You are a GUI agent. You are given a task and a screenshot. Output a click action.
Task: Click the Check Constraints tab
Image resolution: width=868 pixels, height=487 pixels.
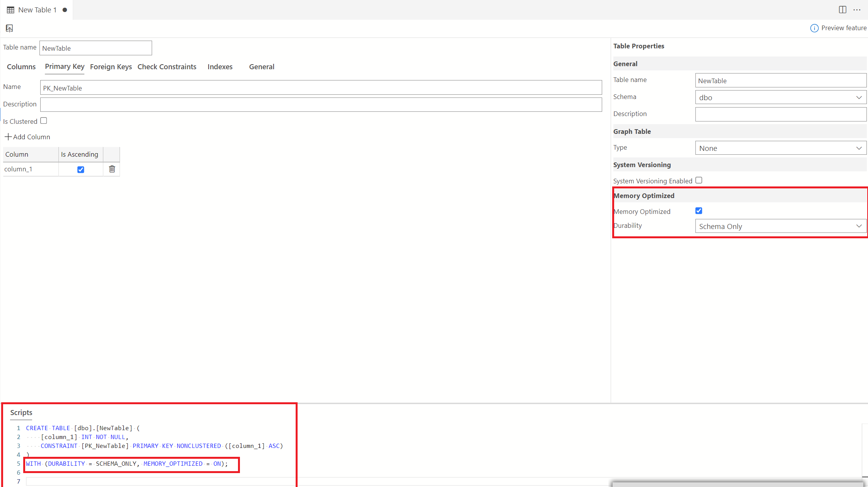pos(167,66)
